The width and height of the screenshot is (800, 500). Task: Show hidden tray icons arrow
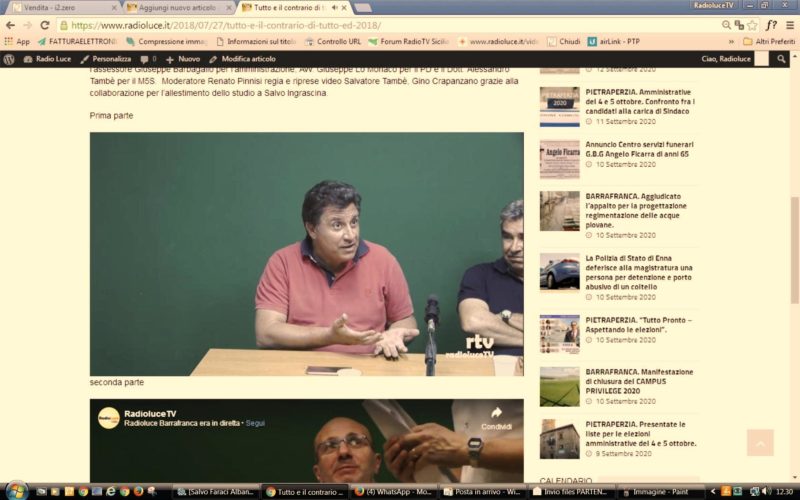[x=713, y=491]
